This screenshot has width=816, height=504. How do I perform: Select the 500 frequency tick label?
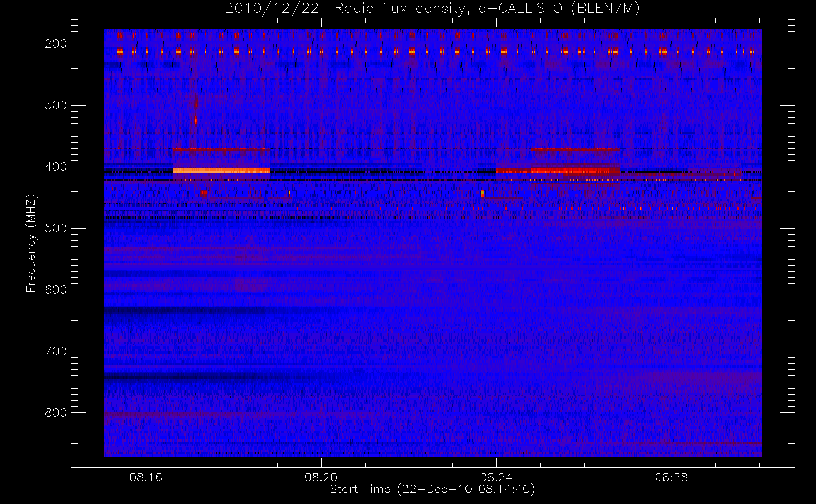tap(56, 228)
